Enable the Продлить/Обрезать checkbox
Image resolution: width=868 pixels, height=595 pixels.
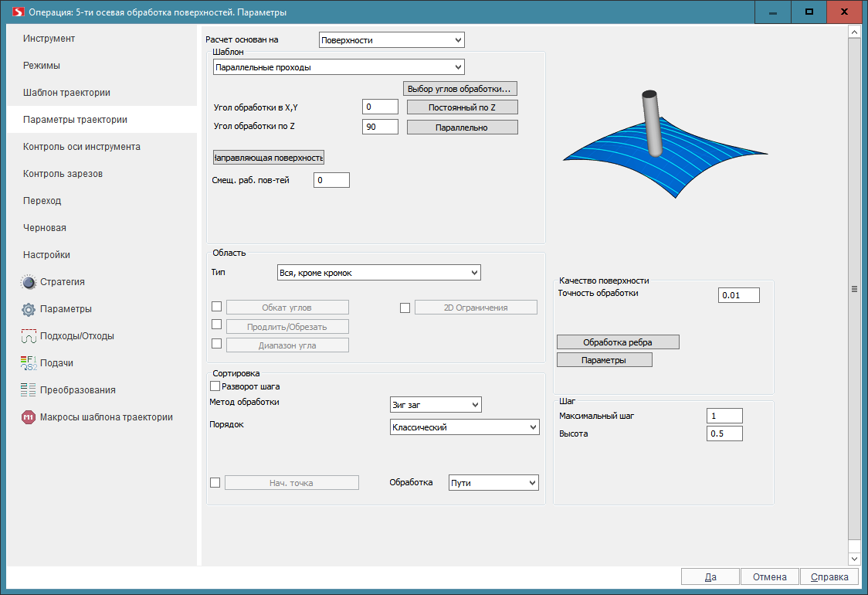pyautogui.click(x=216, y=325)
